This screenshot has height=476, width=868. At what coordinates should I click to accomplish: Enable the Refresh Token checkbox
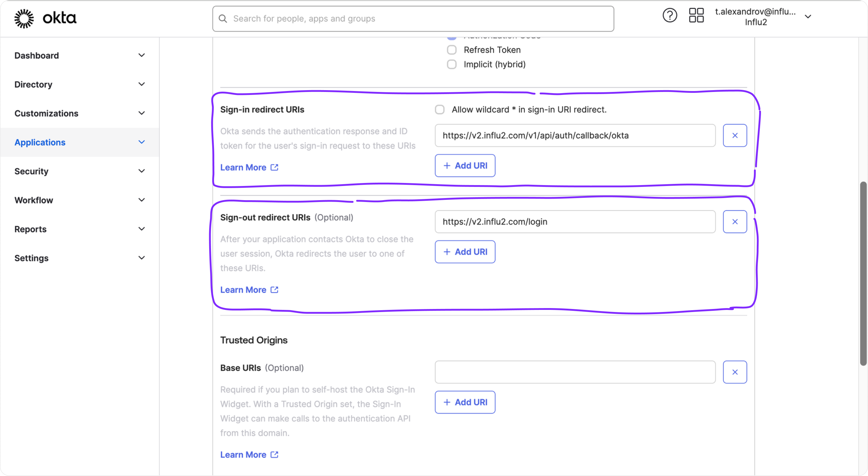[451, 50]
